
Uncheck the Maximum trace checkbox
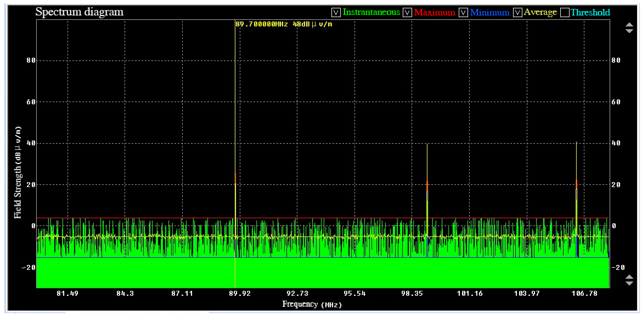[407, 12]
